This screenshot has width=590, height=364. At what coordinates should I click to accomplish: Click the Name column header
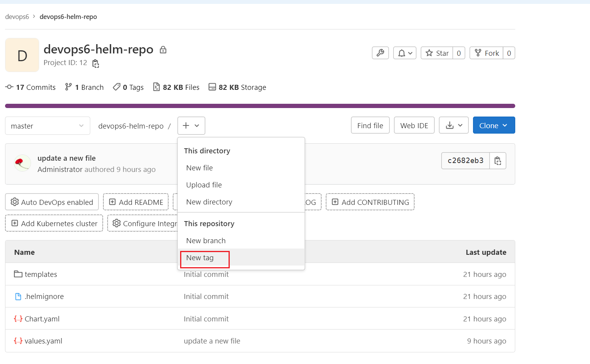click(24, 252)
